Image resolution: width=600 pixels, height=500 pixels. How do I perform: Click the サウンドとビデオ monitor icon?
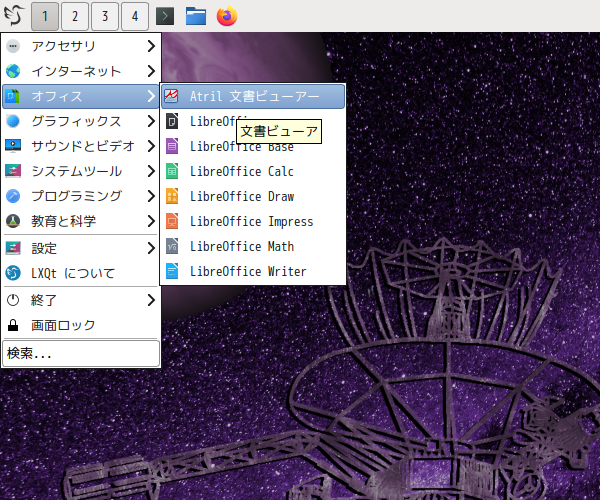pyautogui.click(x=13, y=146)
